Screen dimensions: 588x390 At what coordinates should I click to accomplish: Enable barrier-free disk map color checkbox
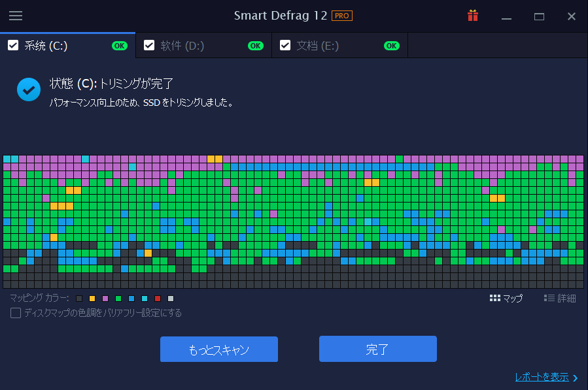click(x=16, y=313)
